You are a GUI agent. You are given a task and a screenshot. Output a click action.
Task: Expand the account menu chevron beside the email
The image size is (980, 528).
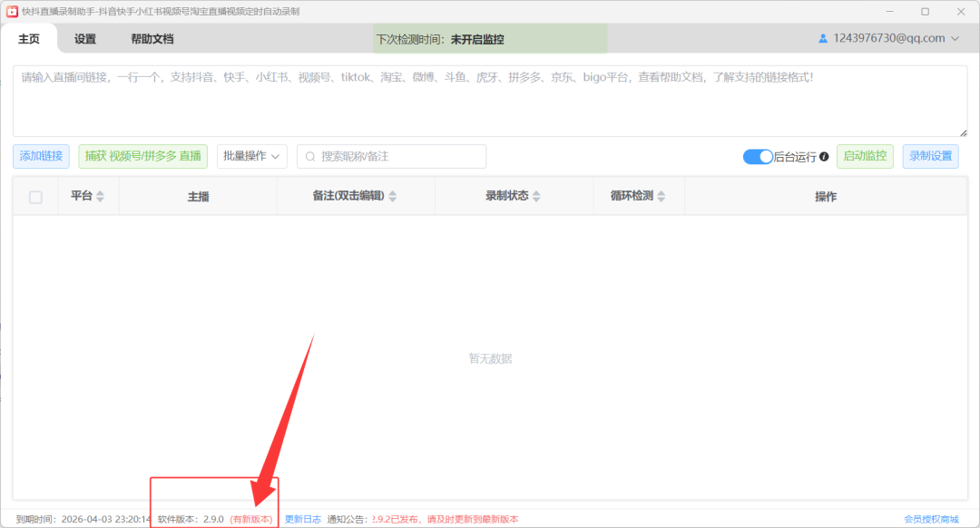coord(955,39)
